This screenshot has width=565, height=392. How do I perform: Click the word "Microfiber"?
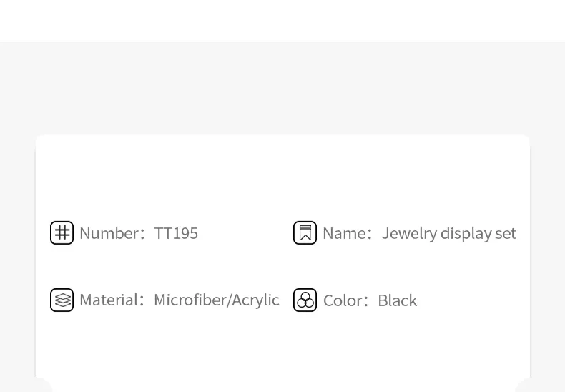pos(190,300)
